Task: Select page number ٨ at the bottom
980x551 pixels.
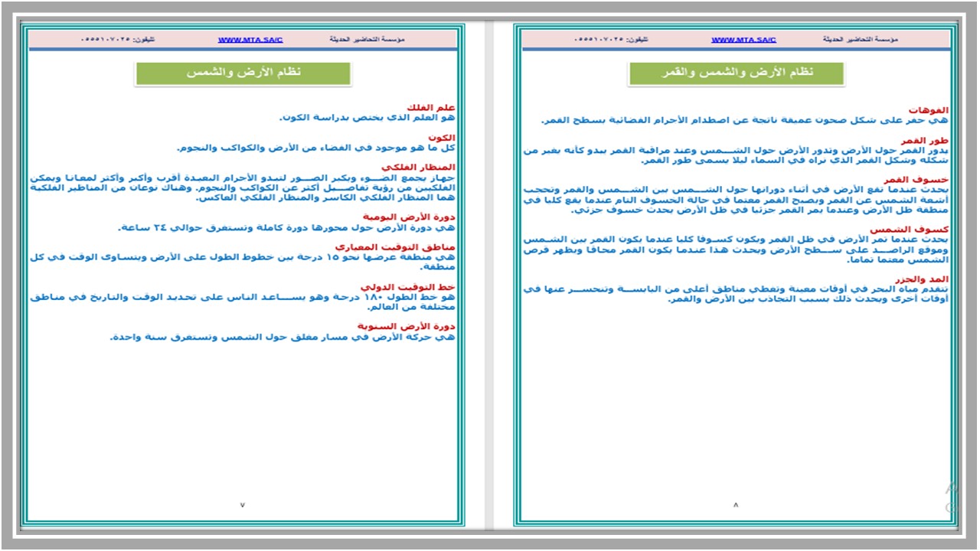Action: tap(737, 504)
